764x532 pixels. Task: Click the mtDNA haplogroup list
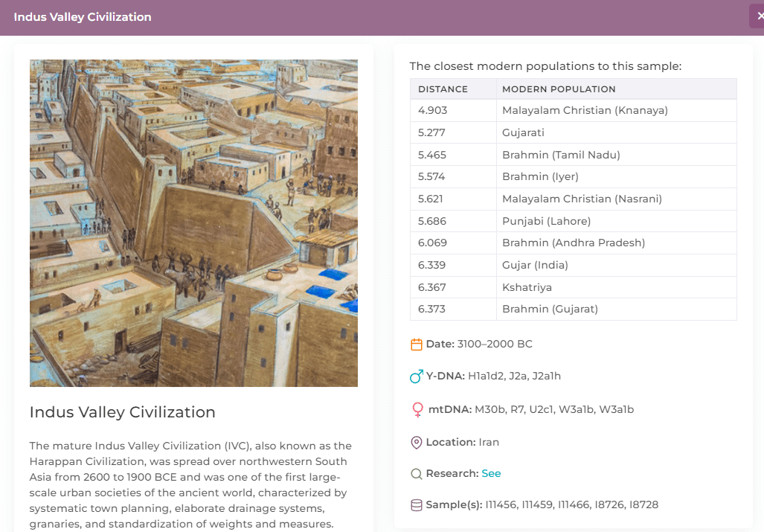click(x=554, y=409)
